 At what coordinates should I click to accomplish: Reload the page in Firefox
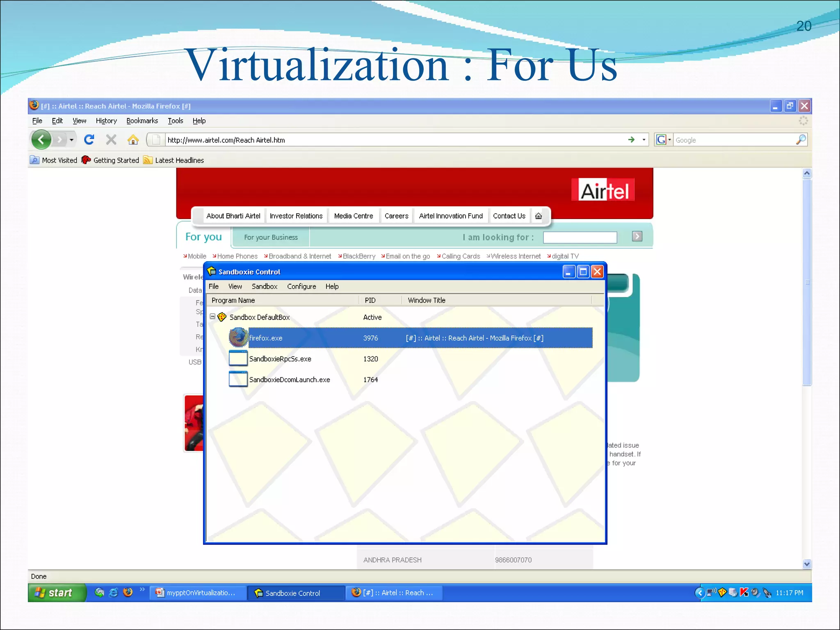[x=89, y=140]
